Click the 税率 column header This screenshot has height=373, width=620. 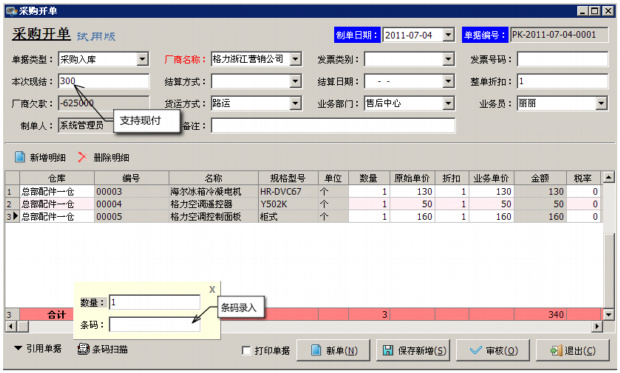click(583, 178)
